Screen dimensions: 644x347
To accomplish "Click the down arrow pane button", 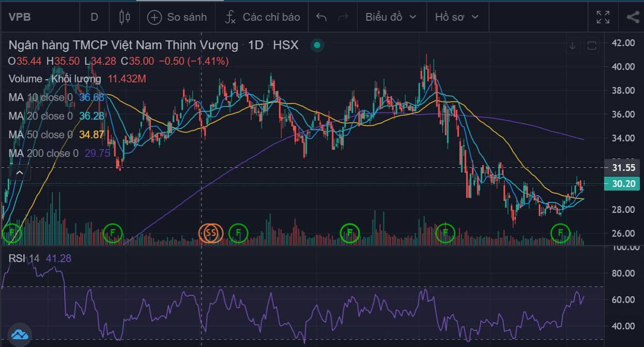I will click(x=573, y=46).
